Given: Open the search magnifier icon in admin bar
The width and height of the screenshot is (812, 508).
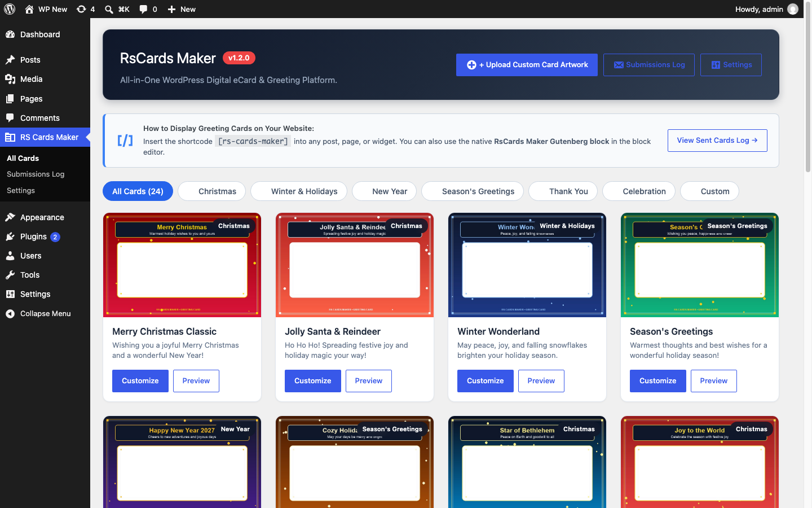Looking at the screenshot, I should (109, 9).
